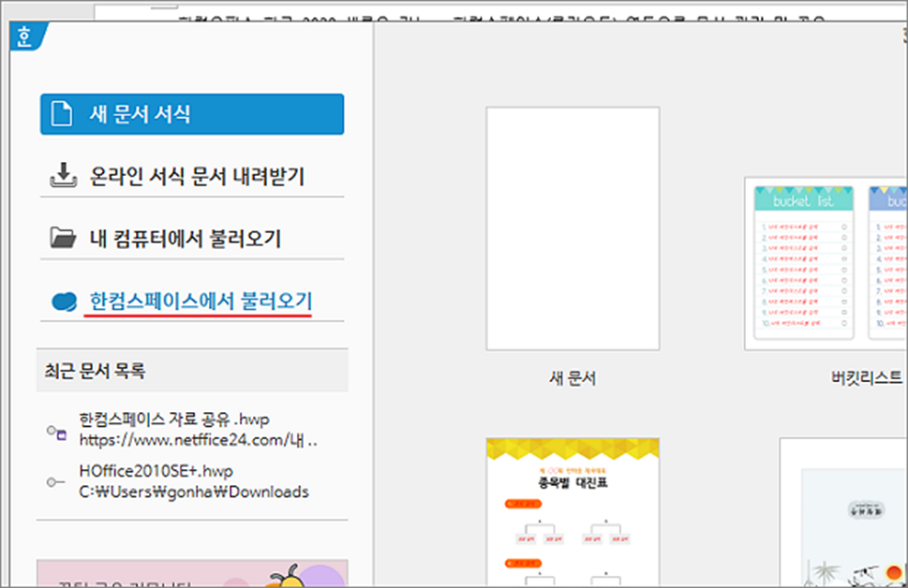Open 한컴스페이스에서 불러오기 link
The width and height of the screenshot is (908, 588).
[201, 301]
